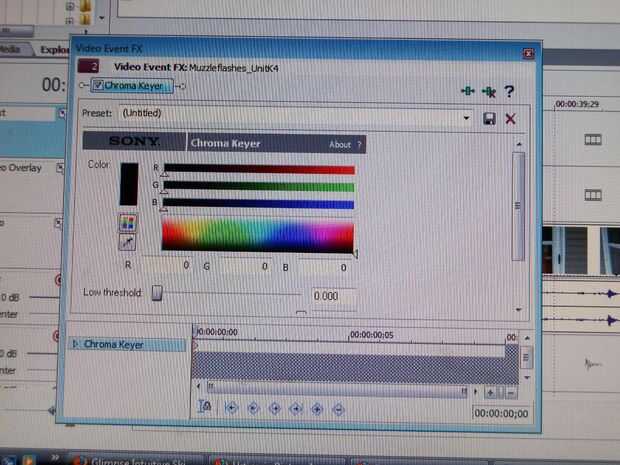Delete preset with red X icon
The image size is (620, 465).
(x=510, y=119)
